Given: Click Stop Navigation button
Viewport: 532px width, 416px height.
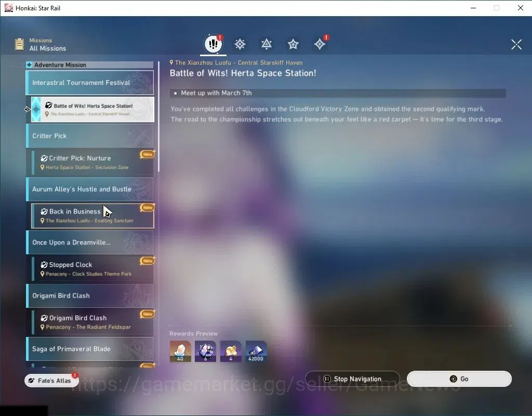Looking at the screenshot, I should (352, 379).
